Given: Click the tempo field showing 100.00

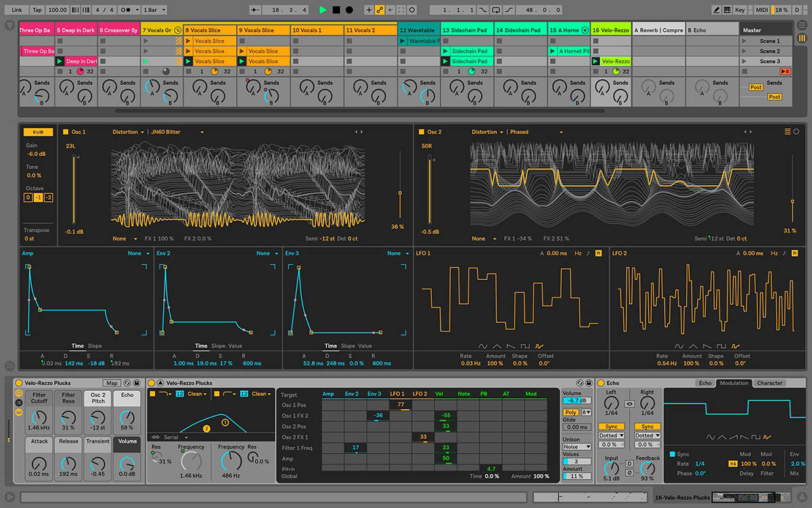Looking at the screenshot, I should pos(58,10).
